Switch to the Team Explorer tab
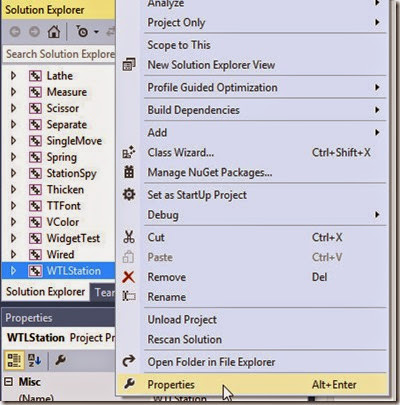400x405 pixels. tap(104, 292)
